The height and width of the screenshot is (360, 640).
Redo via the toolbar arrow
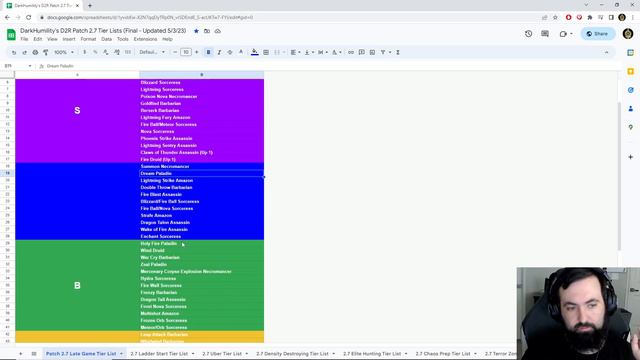coord(24,52)
